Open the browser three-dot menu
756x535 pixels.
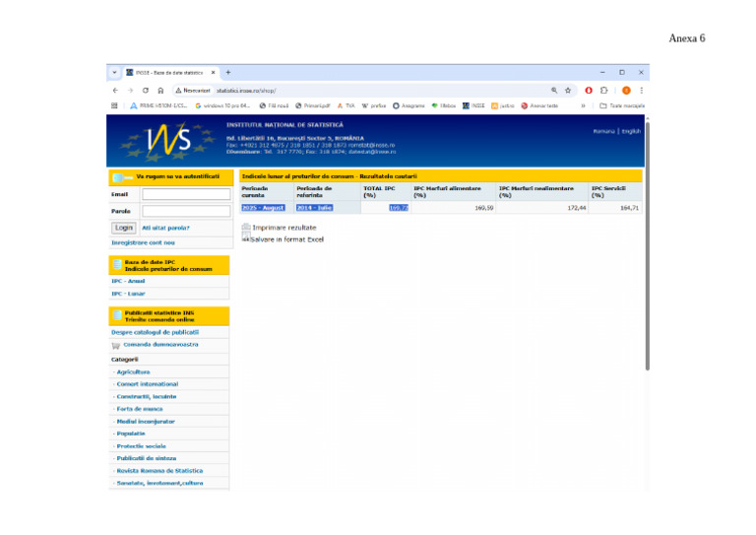641,91
